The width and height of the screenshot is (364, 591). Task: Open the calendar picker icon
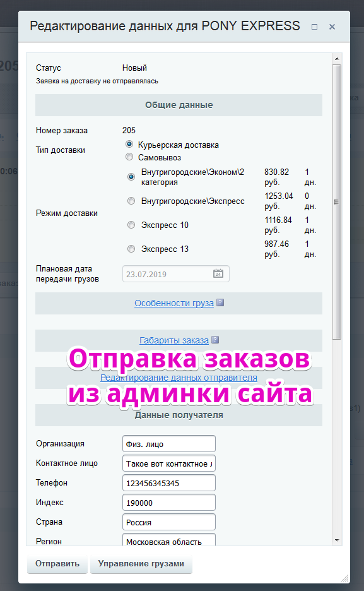218,273
